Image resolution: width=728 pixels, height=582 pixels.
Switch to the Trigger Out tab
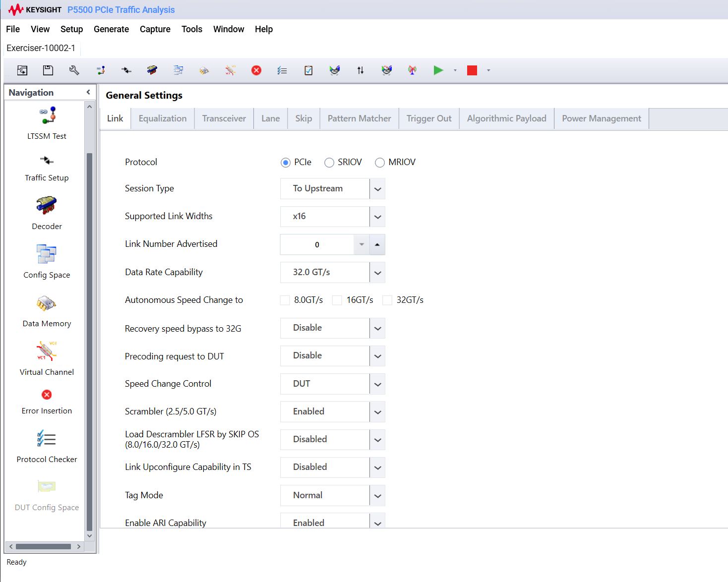click(x=429, y=118)
